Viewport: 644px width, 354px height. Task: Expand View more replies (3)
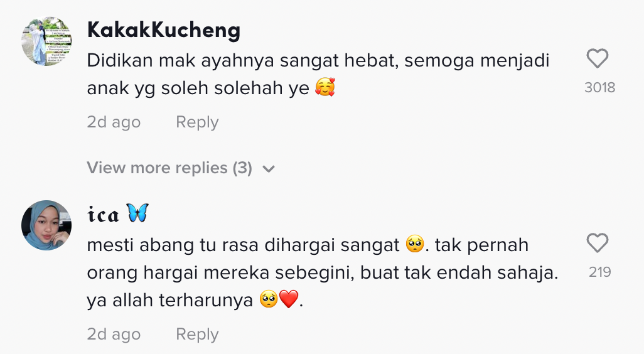[169, 168]
